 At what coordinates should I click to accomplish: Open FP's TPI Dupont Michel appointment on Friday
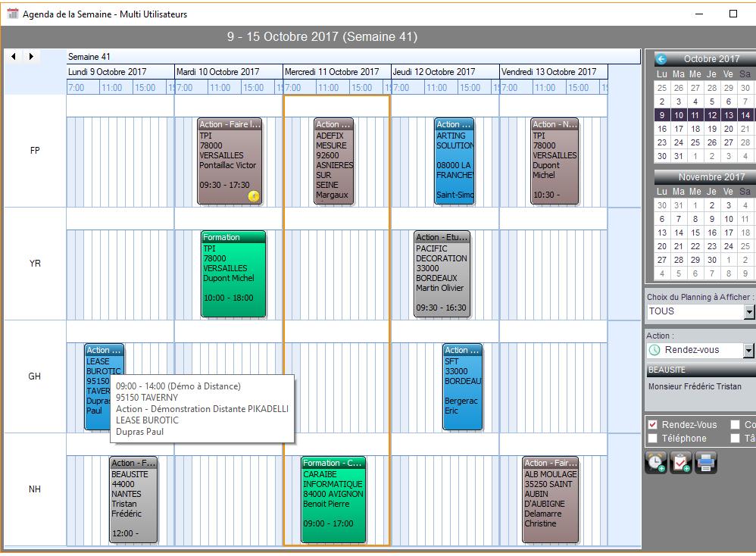[x=555, y=161]
